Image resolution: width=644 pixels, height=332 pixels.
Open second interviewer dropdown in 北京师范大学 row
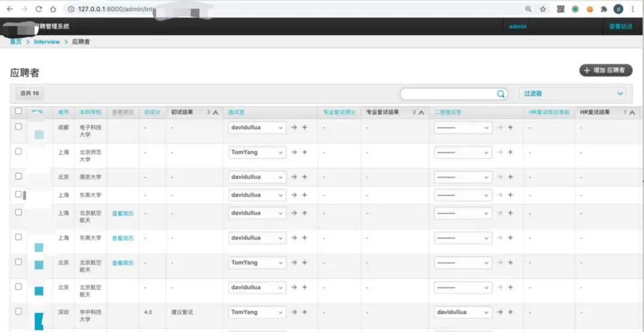tap(463, 152)
